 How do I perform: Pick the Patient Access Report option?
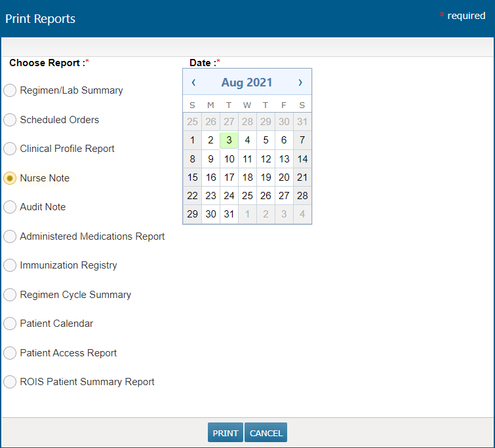point(10,353)
